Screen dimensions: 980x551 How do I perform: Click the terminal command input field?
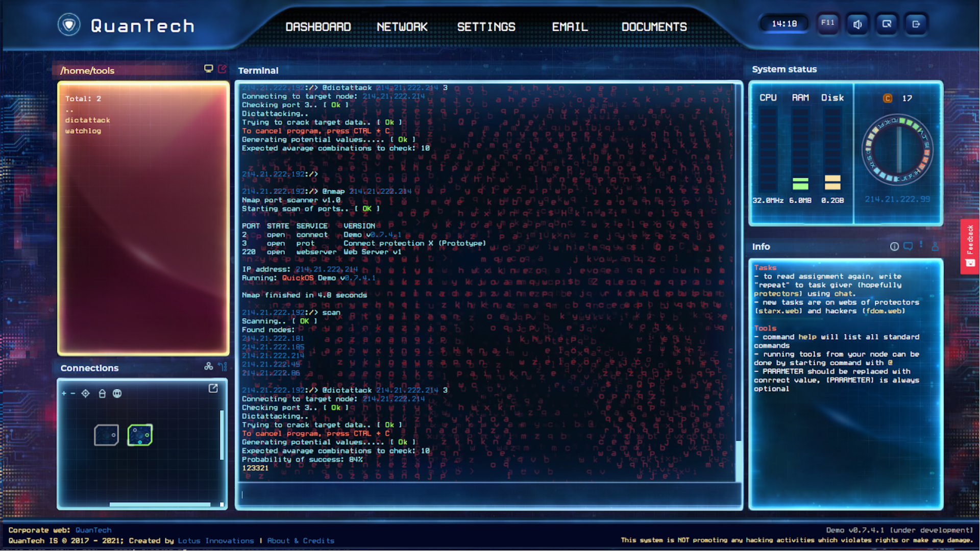pyautogui.click(x=489, y=494)
